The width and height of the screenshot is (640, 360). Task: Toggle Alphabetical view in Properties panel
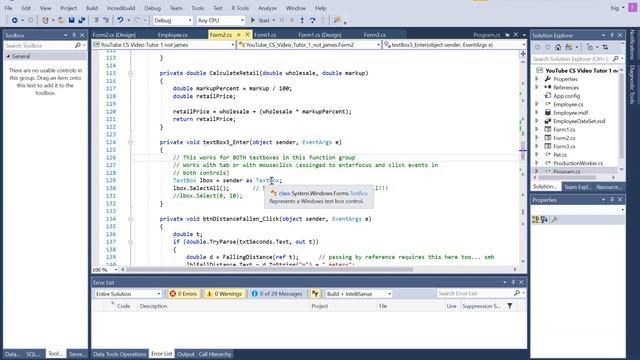click(x=544, y=220)
